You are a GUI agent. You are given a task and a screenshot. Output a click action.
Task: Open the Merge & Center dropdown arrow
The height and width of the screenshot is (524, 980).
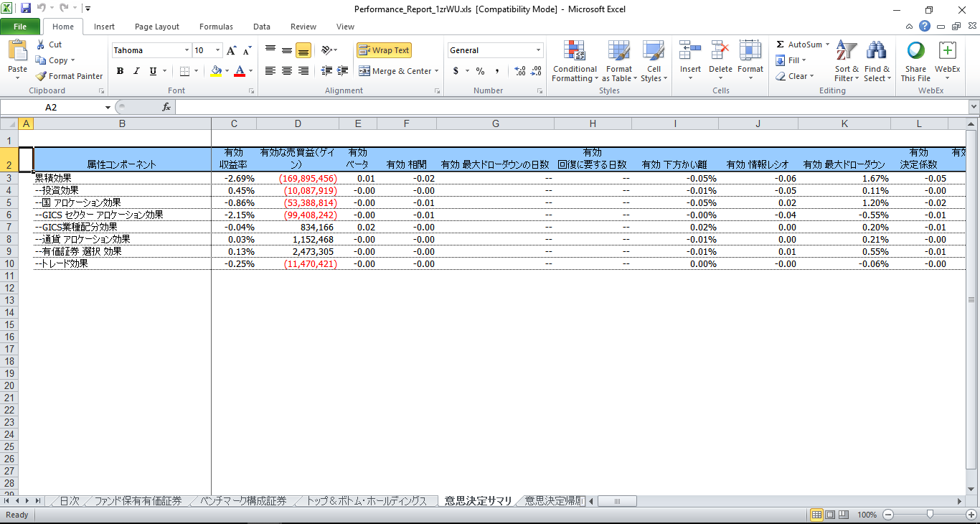pyautogui.click(x=437, y=71)
